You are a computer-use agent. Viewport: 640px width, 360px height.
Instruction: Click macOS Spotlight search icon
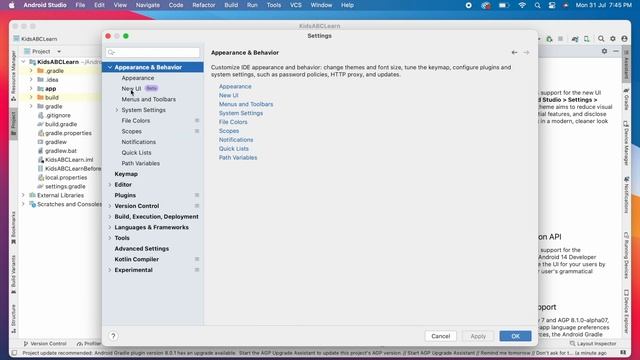point(537,5)
